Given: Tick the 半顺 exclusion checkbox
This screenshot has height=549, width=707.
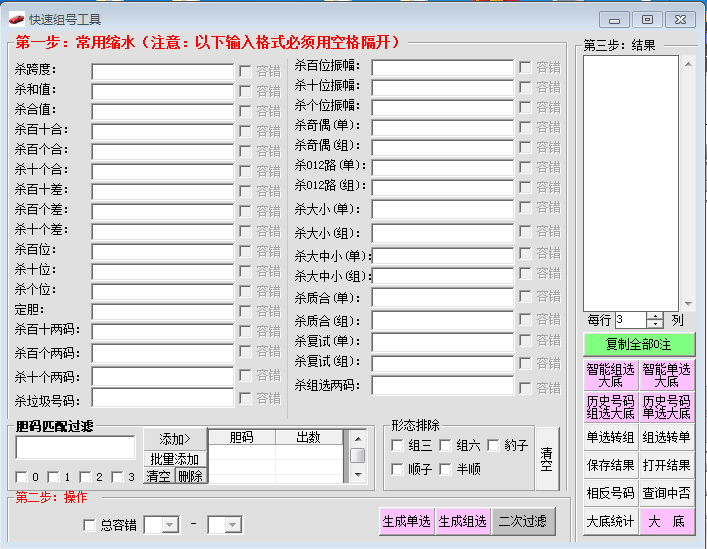Looking at the screenshot, I should point(445,469).
